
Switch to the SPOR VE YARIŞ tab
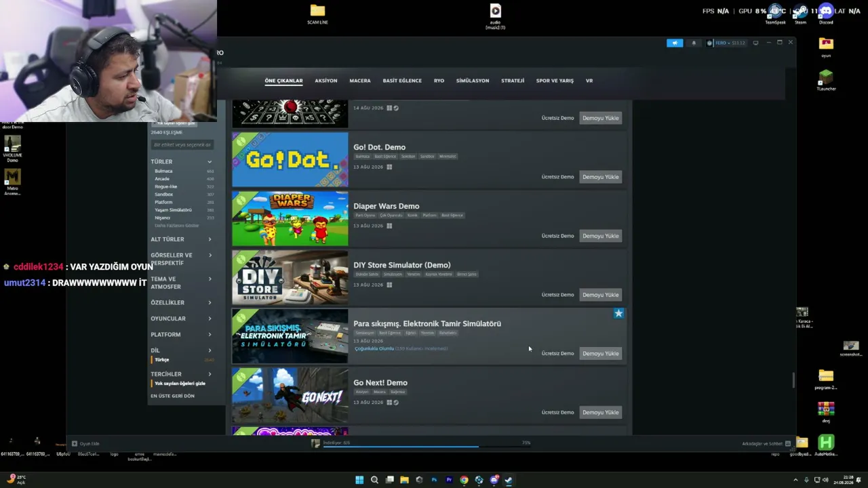555,81
